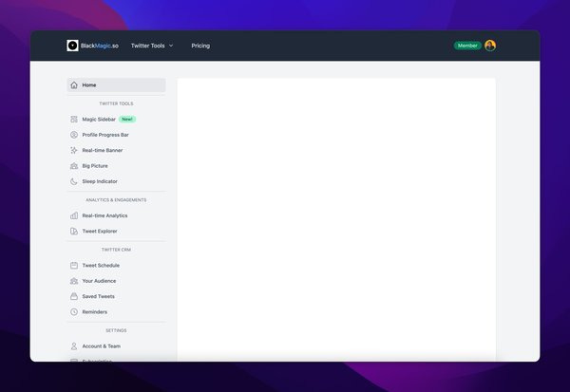570x392 pixels.
Task: Click the BlackMagic.so logo icon
Action: click(x=72, y=46)
